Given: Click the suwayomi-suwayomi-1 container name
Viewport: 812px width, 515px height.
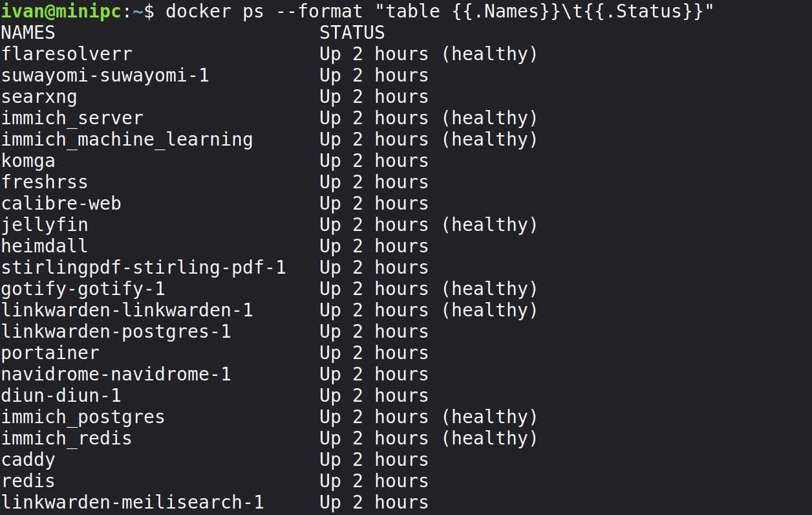Looking at the screenshot, I should pyautogui.click(x=105, y=75).
